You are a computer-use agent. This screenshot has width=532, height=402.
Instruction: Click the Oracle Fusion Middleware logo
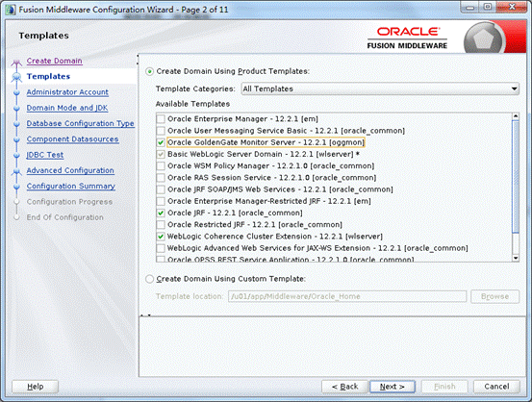coord(408,38)
